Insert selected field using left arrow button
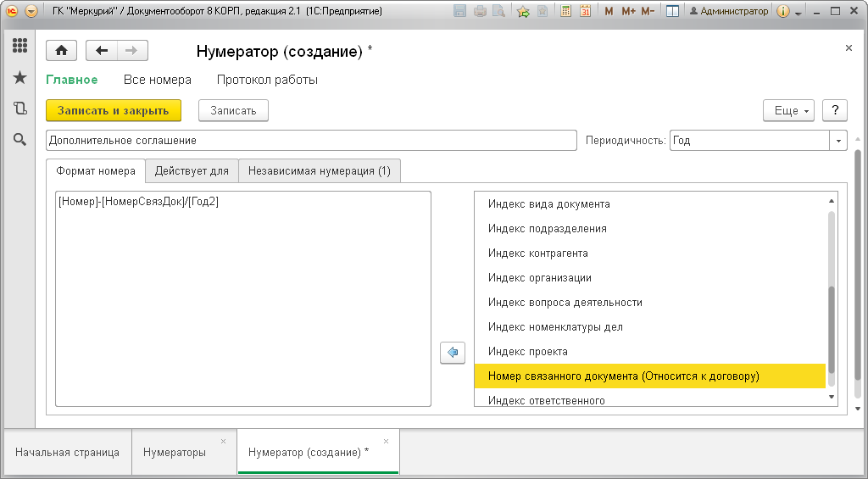 [453, 352]
